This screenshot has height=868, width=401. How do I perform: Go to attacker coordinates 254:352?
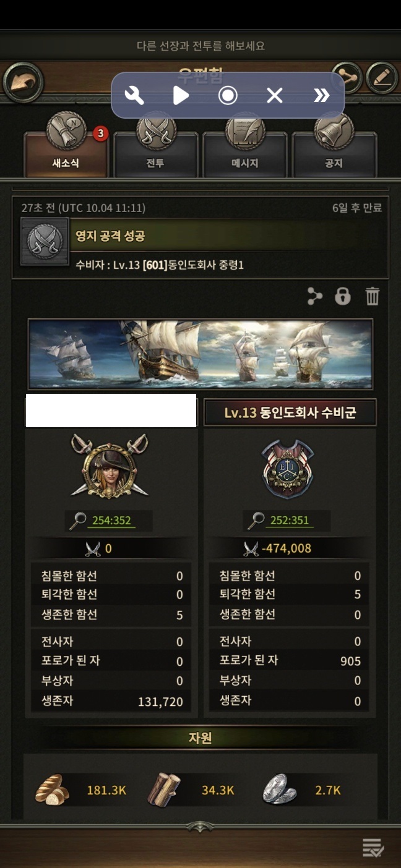click(111, 521)
